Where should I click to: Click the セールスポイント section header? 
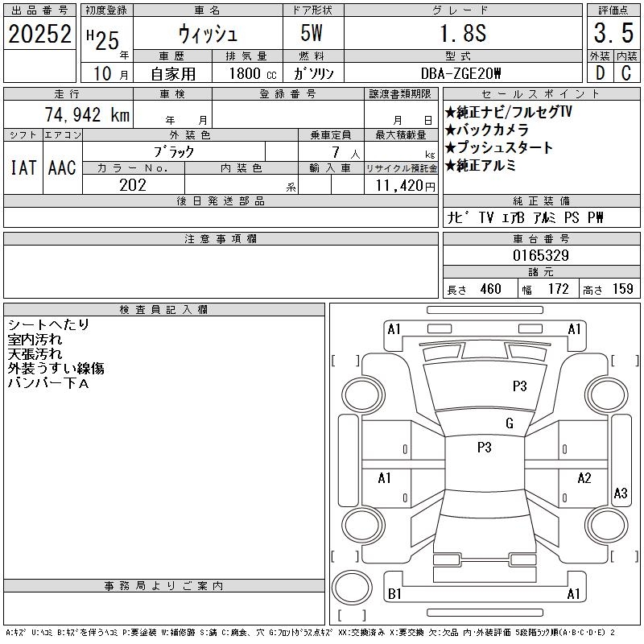click(541, 94)
